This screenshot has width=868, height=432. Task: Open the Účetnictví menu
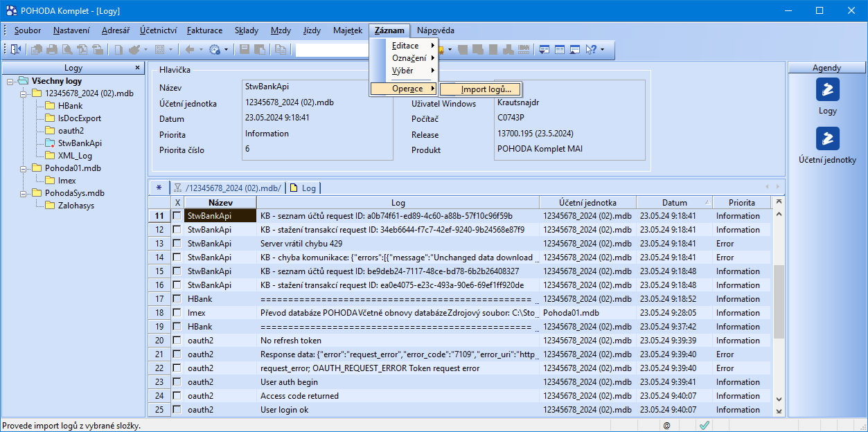click(x=158, y=30)
